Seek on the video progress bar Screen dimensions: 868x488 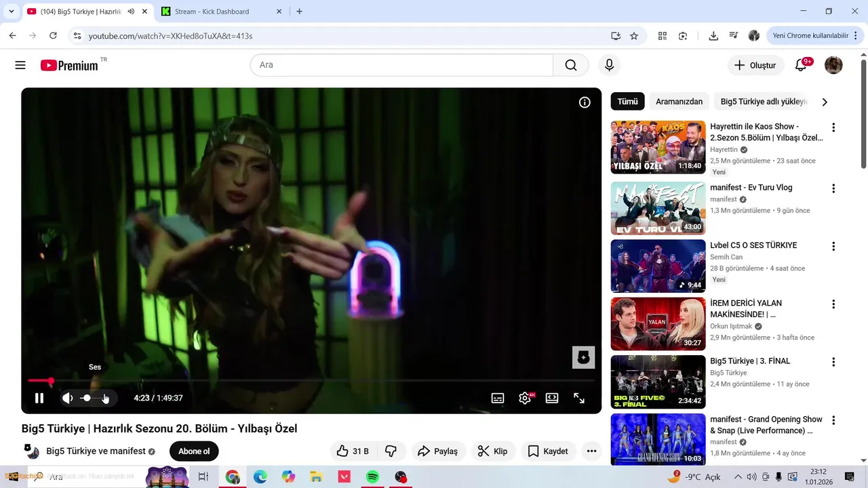tap(311, 381)
